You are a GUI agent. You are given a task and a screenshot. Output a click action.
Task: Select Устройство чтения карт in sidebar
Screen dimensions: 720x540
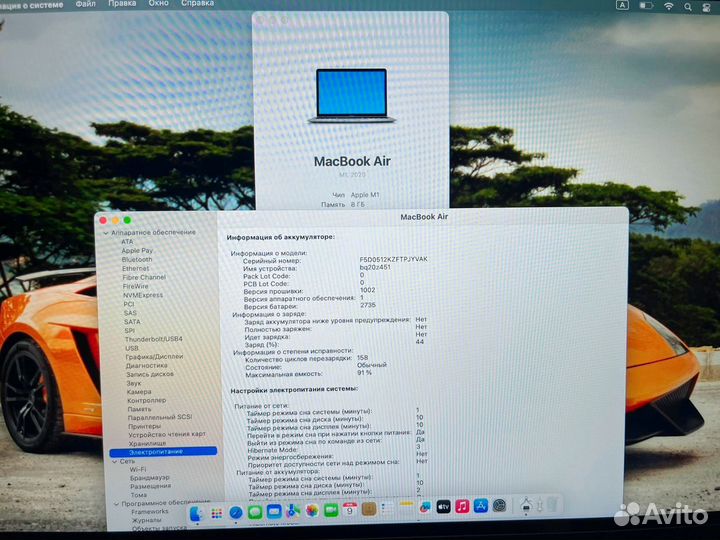(167, 434)
